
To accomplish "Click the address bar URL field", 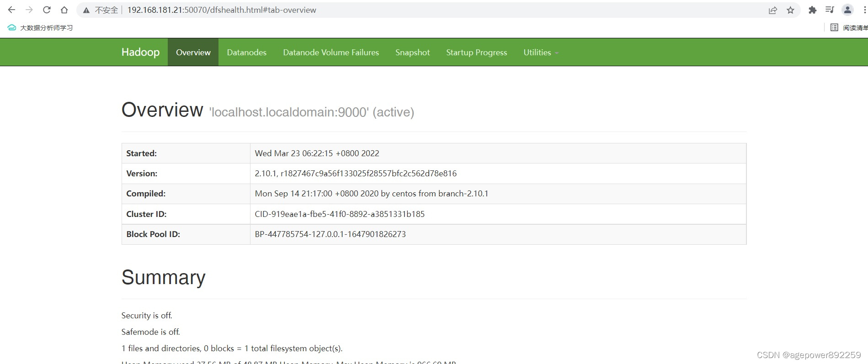I will point(439,10).
